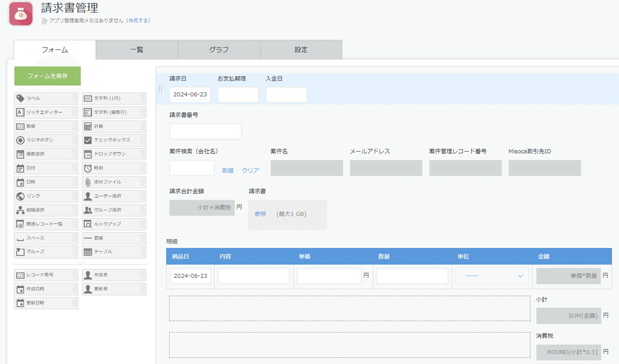Select the グループ選択 people icon
Image resolution: width=619 pixels, height=364 pixels.
pyautogui.click(x=88, y=210)
